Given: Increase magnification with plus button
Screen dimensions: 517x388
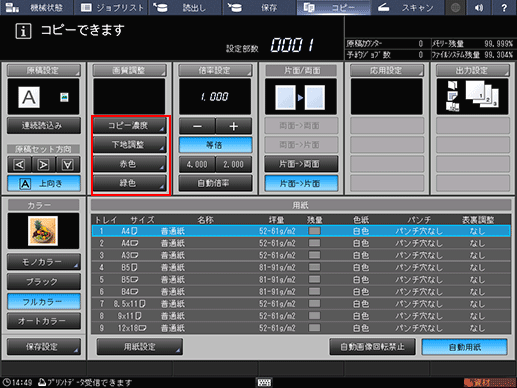Looking at the screenshot, I should pos(234,126).
